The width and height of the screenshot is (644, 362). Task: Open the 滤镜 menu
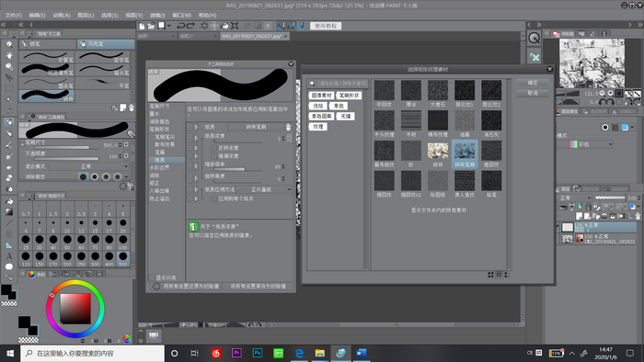coord(157,16)
